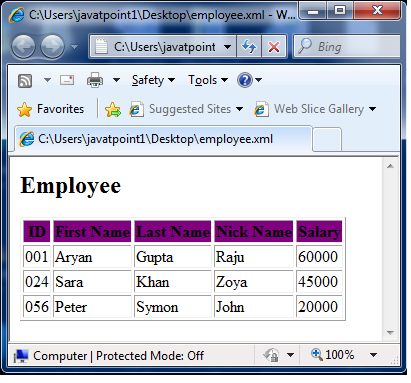This screenshot has height=383, width=411.
Task: Click the ID column header
Action: 37,232
